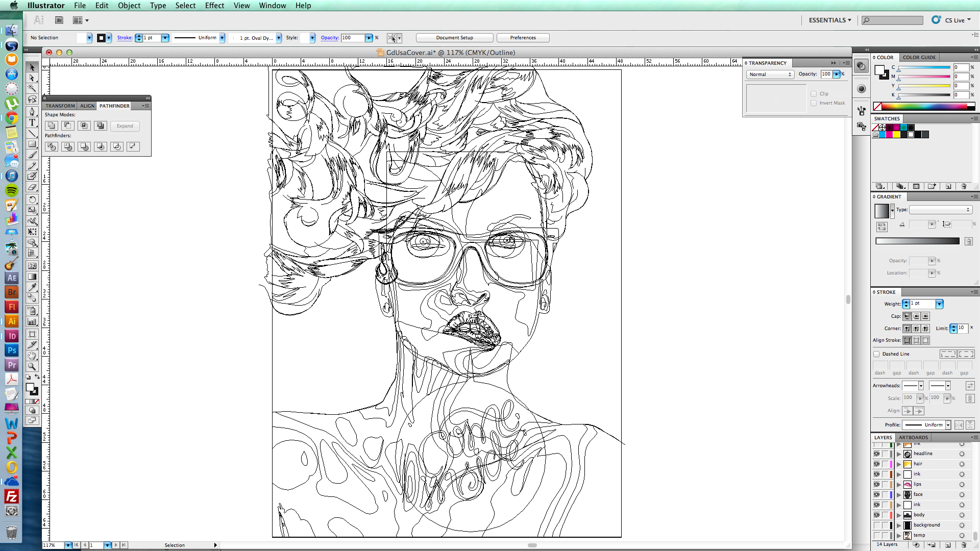Click the Document Setup button
980x551 pixels.
coord(454,38)
